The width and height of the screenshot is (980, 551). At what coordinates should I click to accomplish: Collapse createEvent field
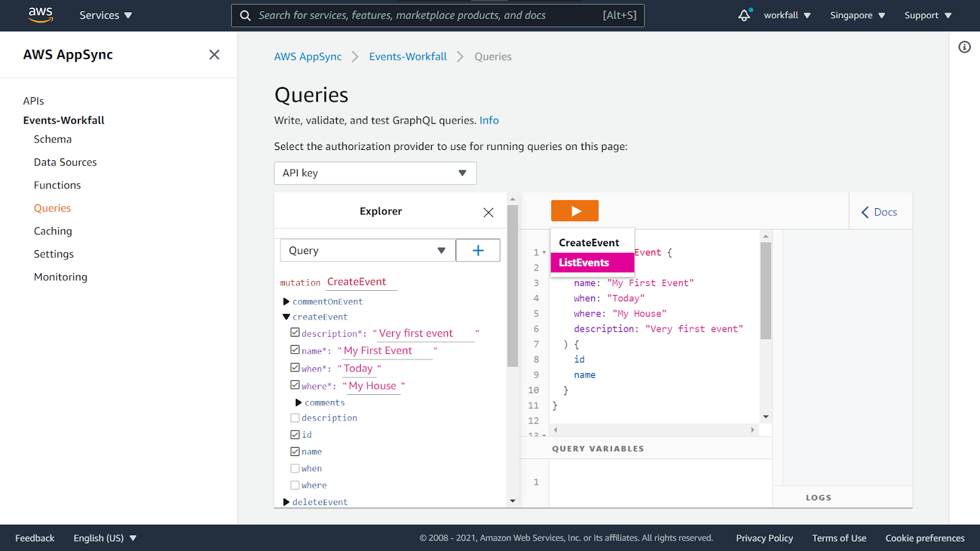tap(286, 317)
